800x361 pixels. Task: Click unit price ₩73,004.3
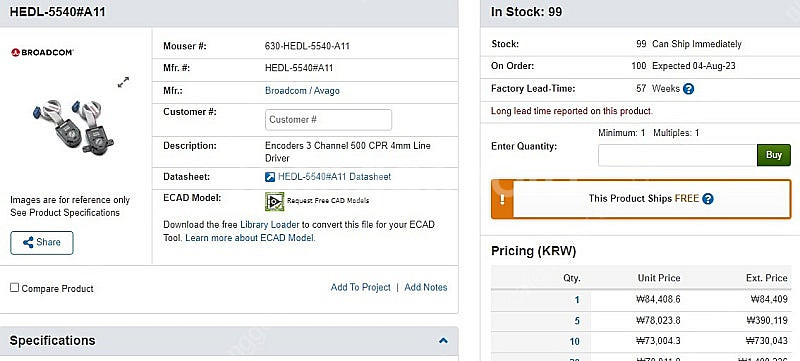658,341
